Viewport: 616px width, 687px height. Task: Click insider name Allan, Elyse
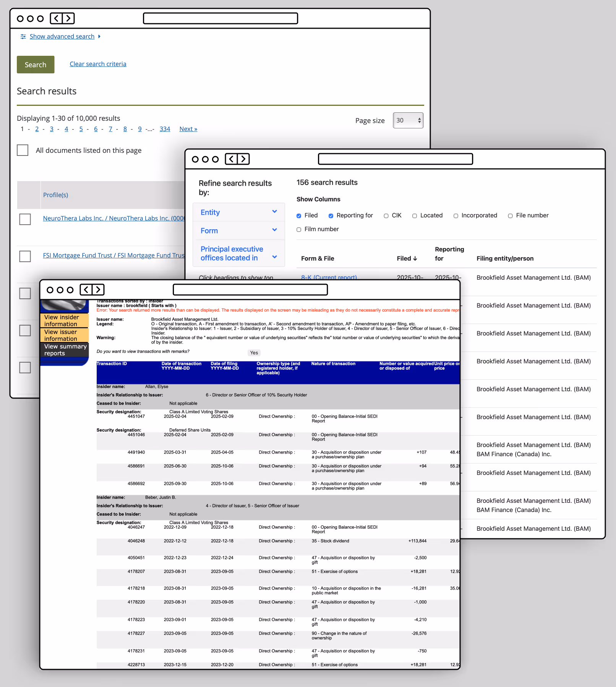coord(157,387)
